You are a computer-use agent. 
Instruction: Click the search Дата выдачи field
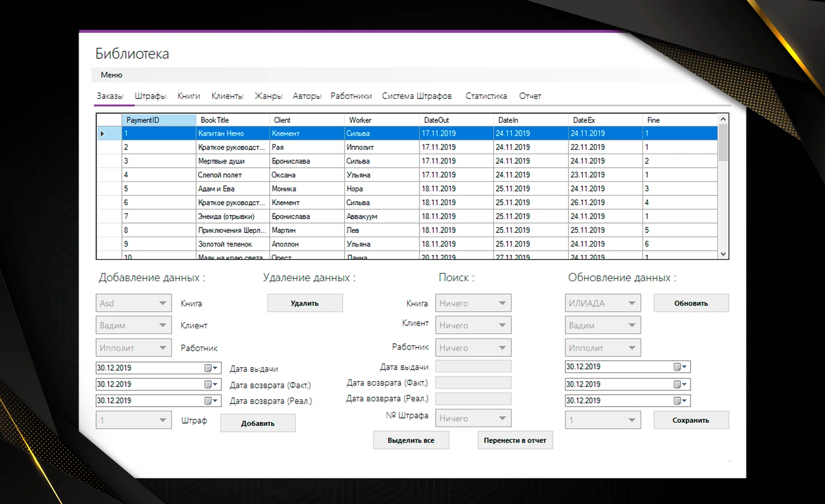pyautogui.click(x=473, y=366)
